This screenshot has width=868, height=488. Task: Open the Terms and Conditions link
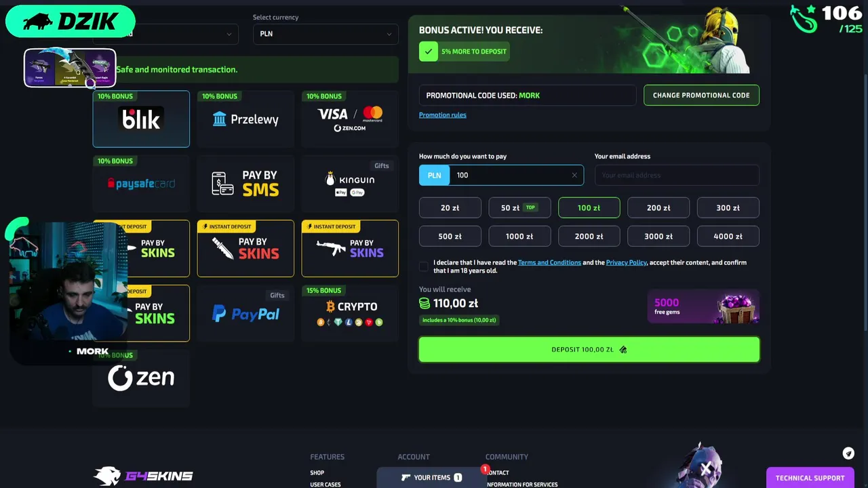coord(549,262)
